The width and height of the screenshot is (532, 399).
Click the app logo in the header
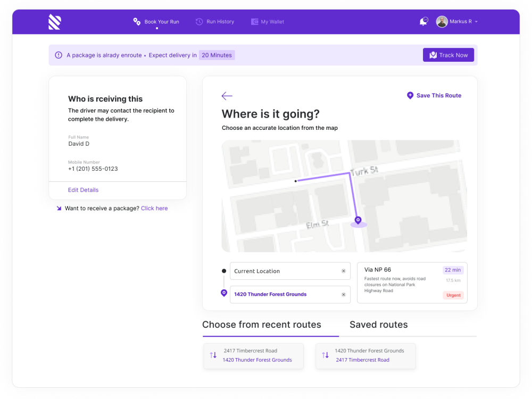tap(55, 22)
